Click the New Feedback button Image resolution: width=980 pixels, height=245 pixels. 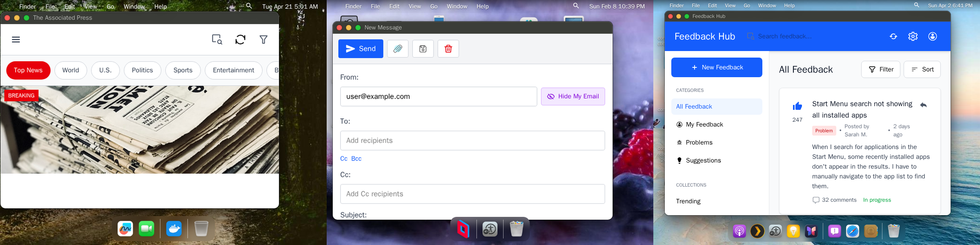coord(717,67)
